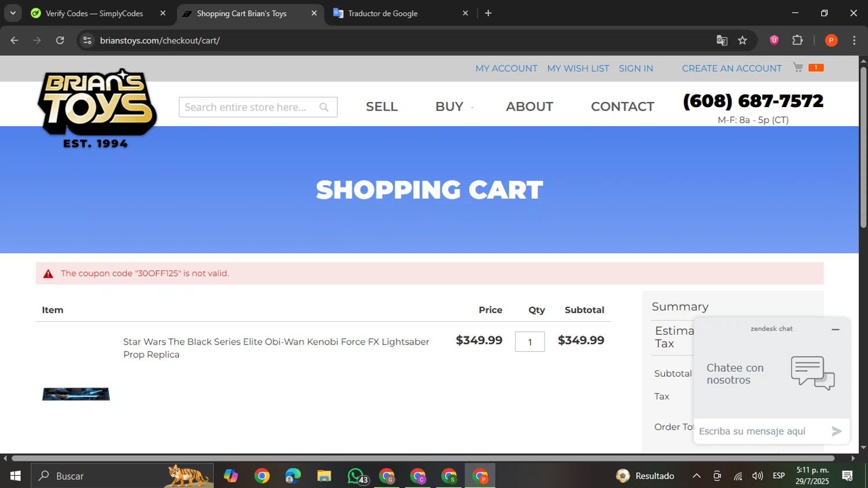868x488 pixels.
Task: Show hidden system tray icons
Action: (x=697, y=476)
